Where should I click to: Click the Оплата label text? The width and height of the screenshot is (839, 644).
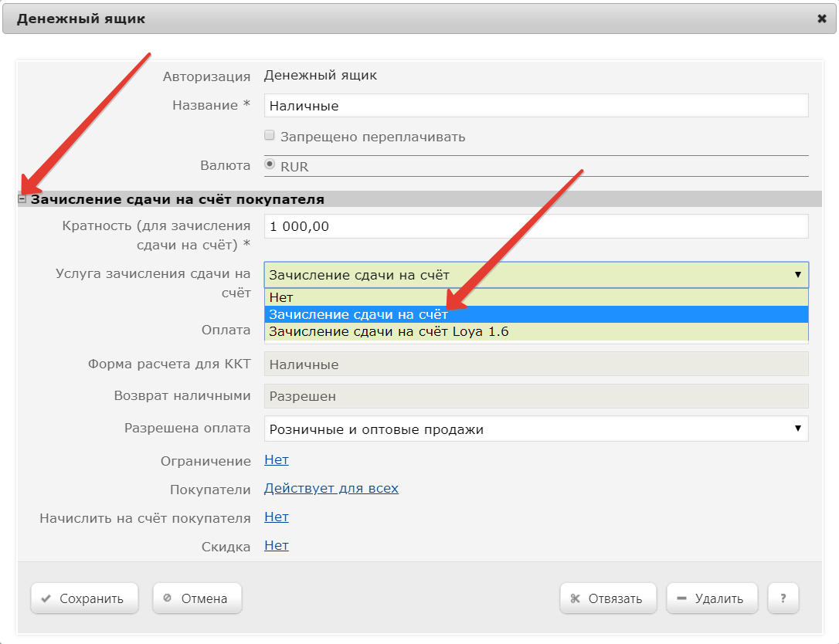pyautogui.click(x=226, y=330)
